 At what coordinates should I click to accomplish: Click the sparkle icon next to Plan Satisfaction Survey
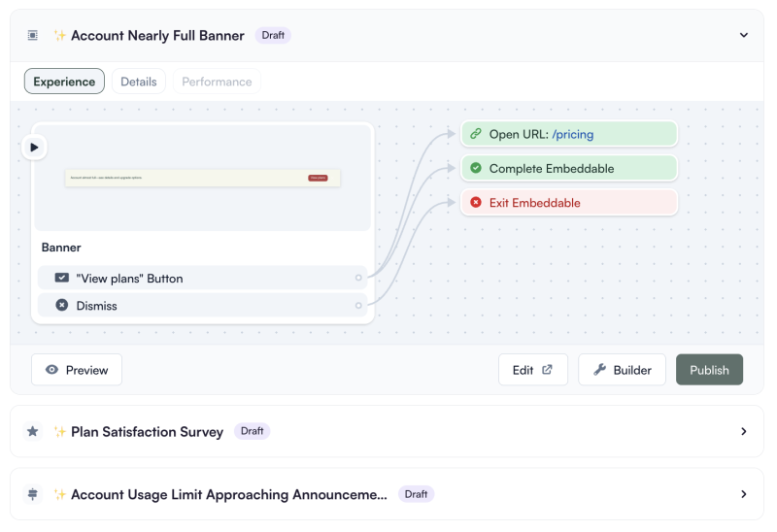click(x=60, y=431)
